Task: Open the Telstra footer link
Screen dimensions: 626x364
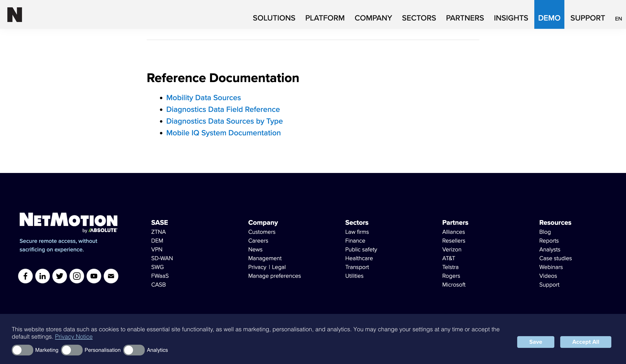Action: (x=450, y=267)
